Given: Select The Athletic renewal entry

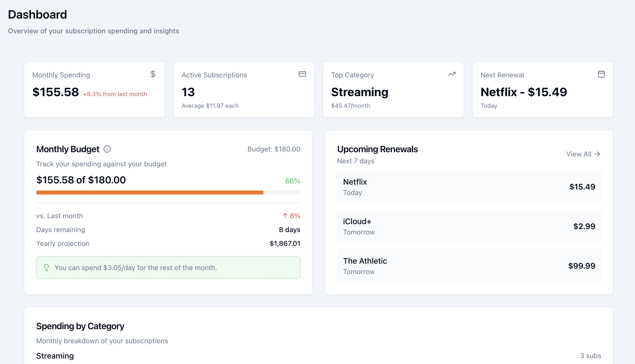Looking at the screenshot, I should coord(469,265).
